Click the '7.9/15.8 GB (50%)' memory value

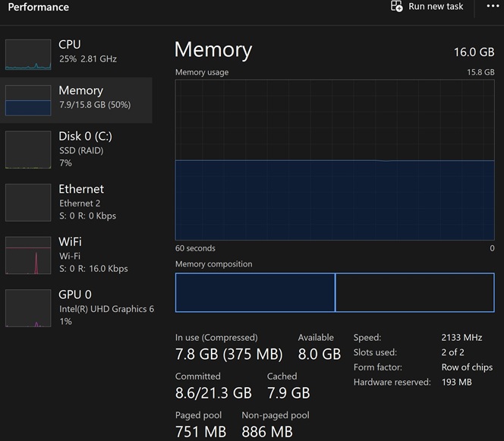pyautogui.click(x=95, y=105)
